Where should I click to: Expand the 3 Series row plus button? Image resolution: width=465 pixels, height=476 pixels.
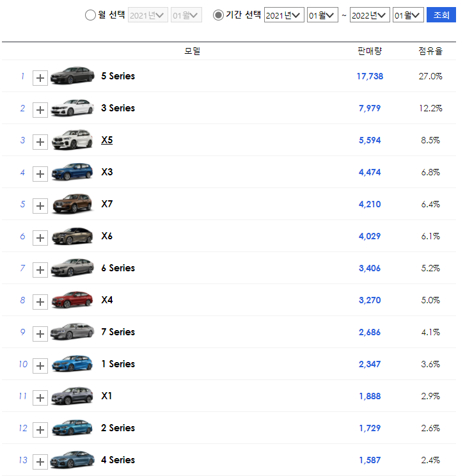click(40, 110)
